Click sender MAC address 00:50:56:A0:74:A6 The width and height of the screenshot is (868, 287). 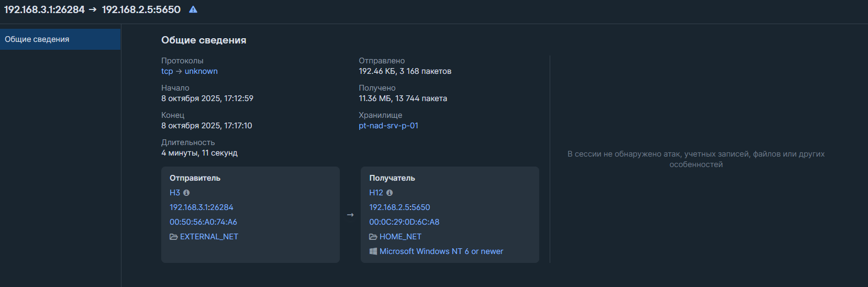pos(203,222)
